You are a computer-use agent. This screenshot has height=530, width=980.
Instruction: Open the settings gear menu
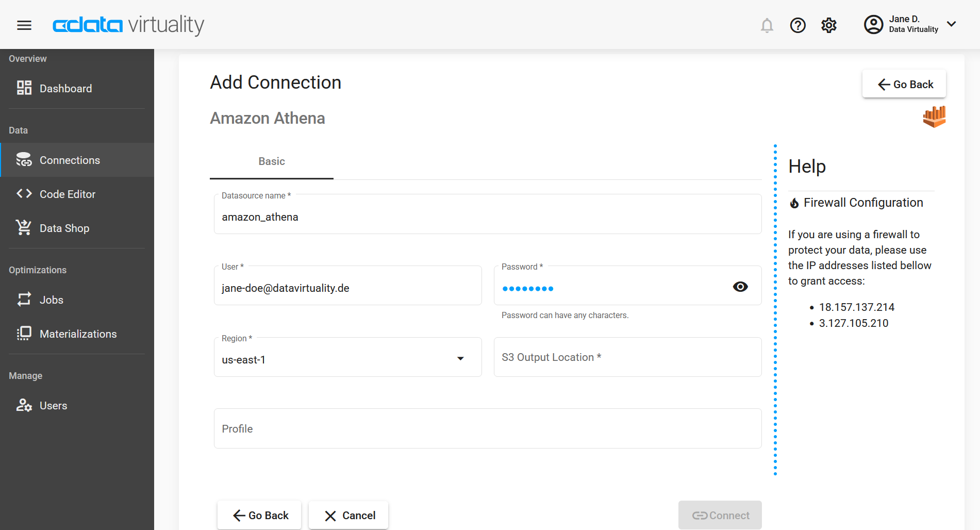[x=828, y=25]
